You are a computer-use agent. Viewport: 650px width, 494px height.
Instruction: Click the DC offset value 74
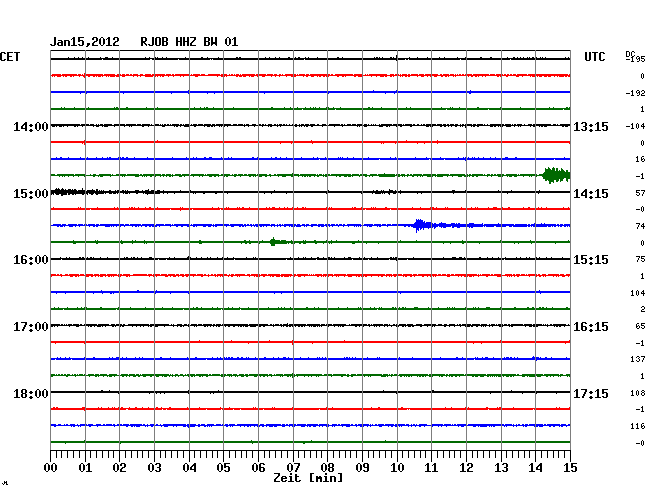(640, 226)
